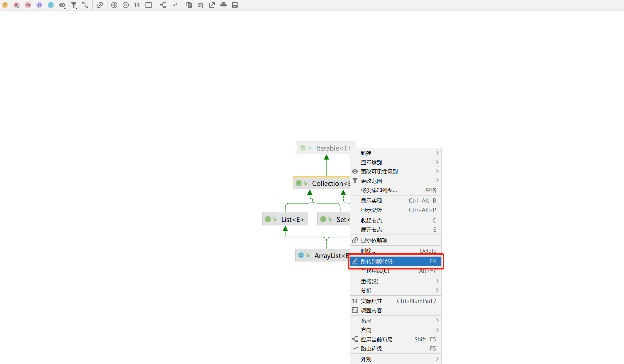624x364 pixels.
Task: Click the Fit Content toolbar icon
Action: point(149,5)
